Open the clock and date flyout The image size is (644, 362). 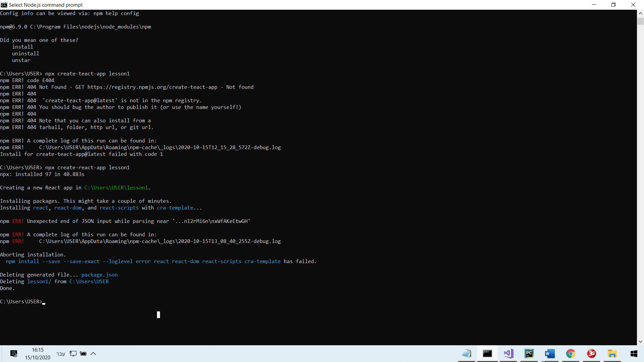[38, 354]
